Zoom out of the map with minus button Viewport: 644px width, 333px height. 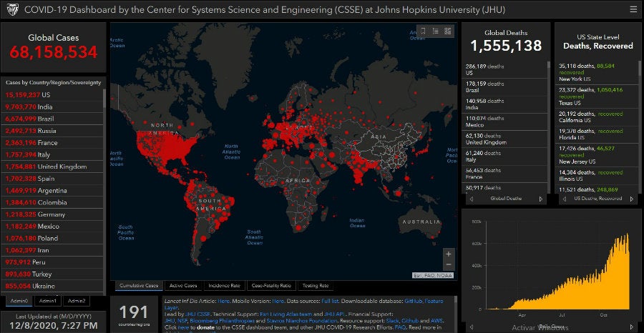(449, 266)
